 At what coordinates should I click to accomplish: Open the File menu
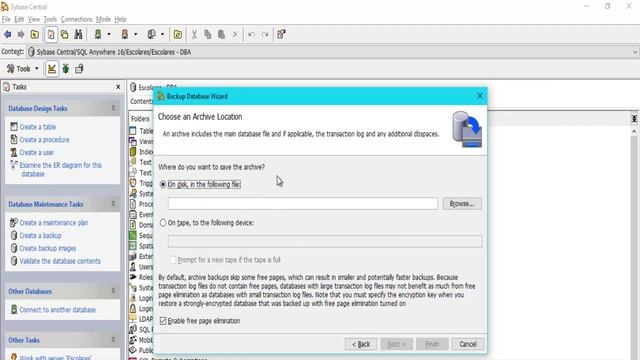click(6, 19)
